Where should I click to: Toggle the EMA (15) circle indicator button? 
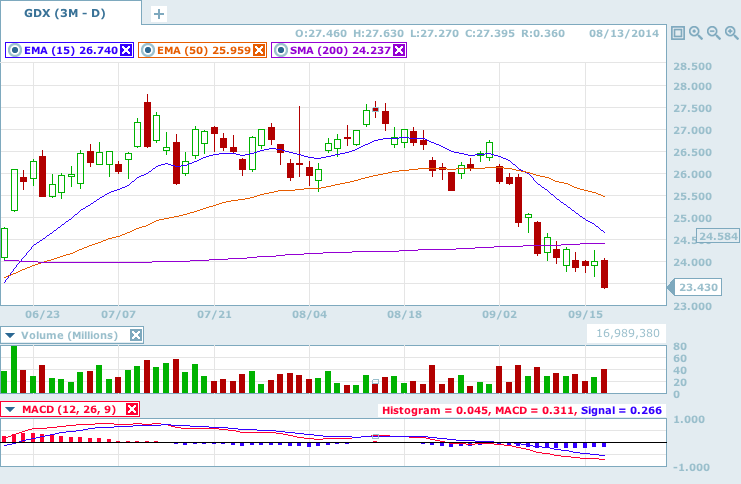[15, 50]
